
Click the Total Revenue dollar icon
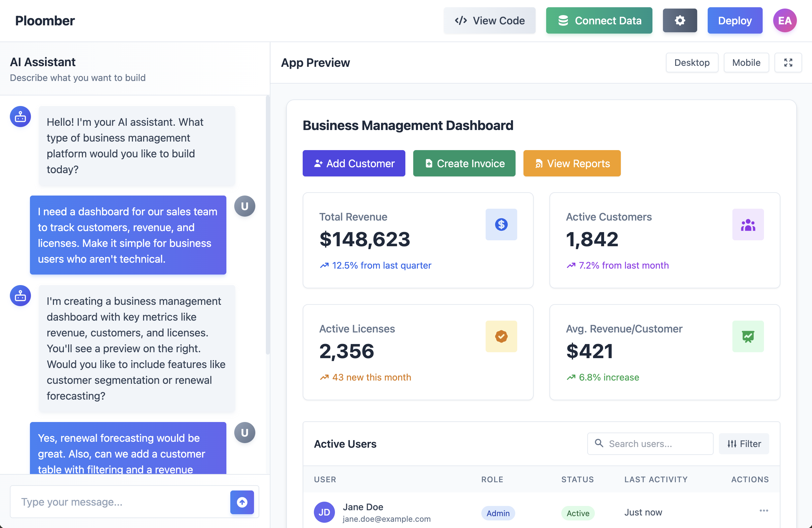click(501, 224)
